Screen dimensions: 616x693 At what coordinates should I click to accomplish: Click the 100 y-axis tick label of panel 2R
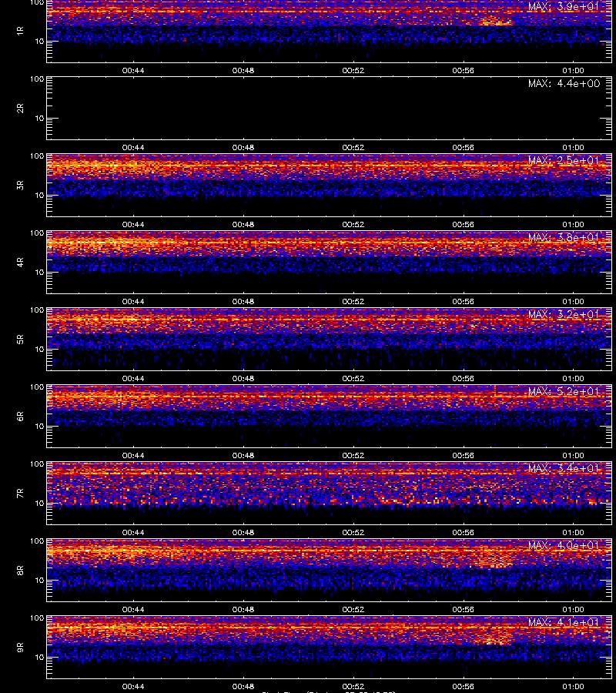coord(37,79)
